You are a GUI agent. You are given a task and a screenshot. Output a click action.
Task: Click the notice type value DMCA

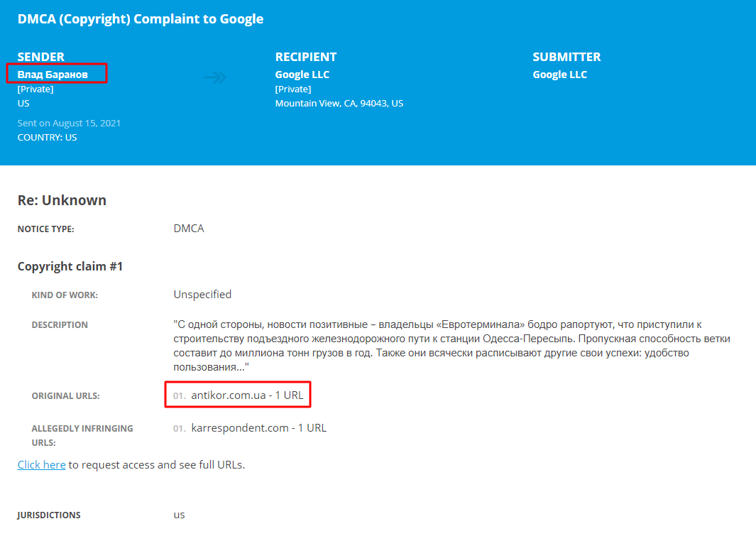189,229
